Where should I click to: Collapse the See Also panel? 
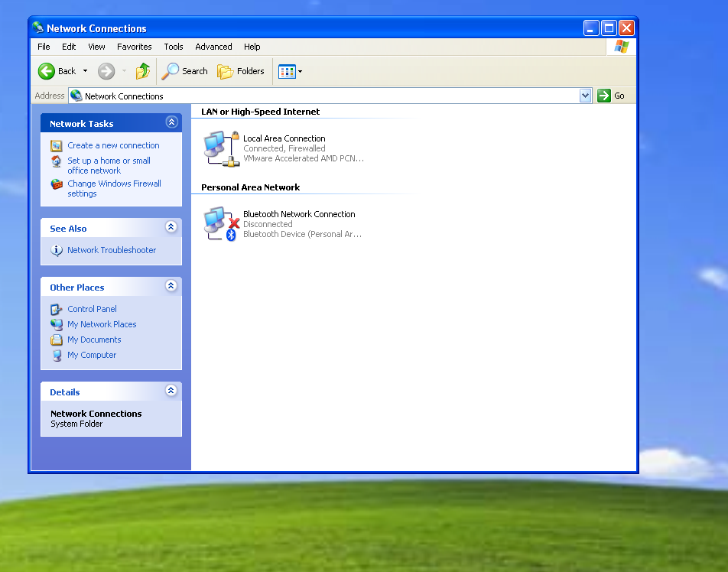pyautogui.click(x=171, y=227)
